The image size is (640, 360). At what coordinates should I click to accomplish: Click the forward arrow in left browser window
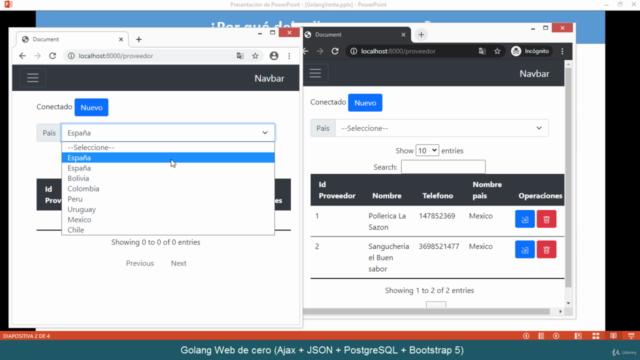click(x=38, y=56)
